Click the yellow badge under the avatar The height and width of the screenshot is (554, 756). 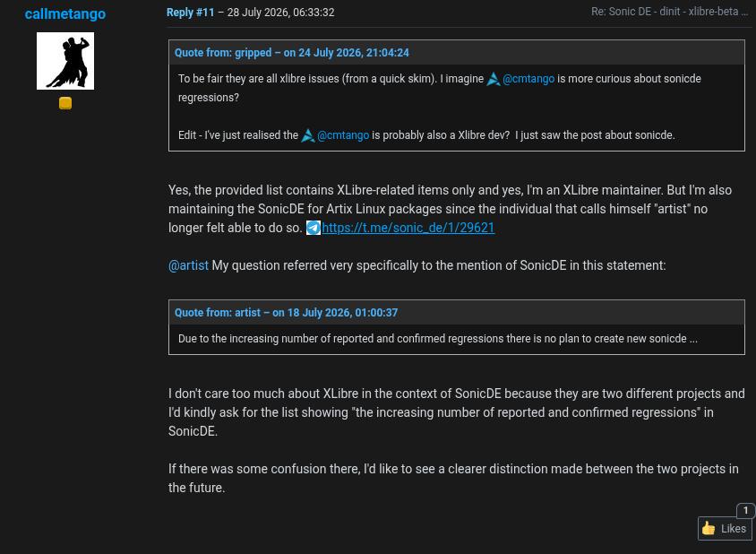click(65, 103)
